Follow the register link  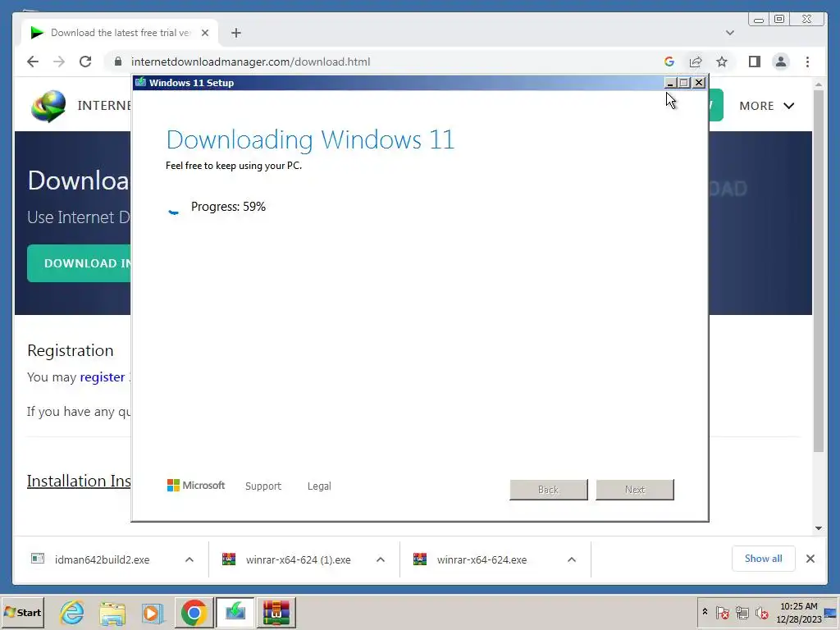pyautogui.click(x=103, y=377)
